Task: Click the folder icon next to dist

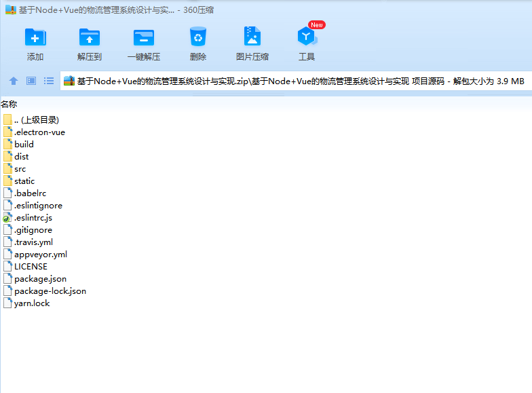Action: coord(8,156)
